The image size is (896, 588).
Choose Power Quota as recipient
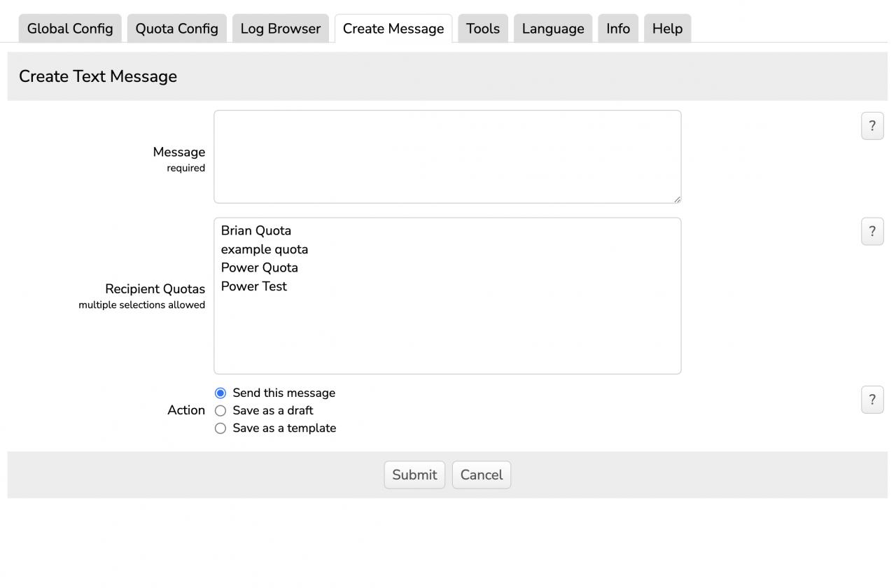[260, 268]
